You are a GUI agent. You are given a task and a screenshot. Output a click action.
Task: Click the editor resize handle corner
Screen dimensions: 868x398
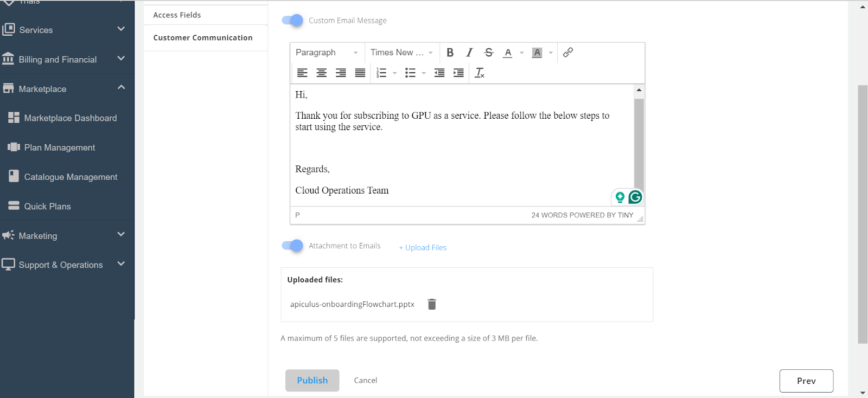tap(640, 219)
